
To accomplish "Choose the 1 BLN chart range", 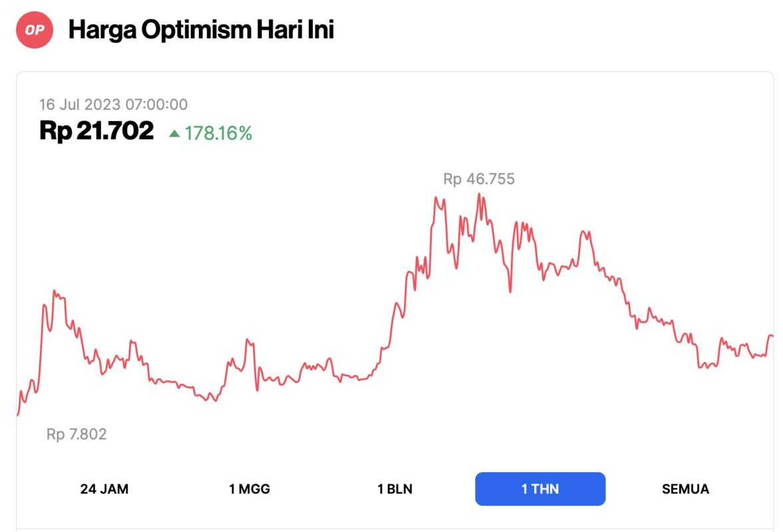I will 395,489.
